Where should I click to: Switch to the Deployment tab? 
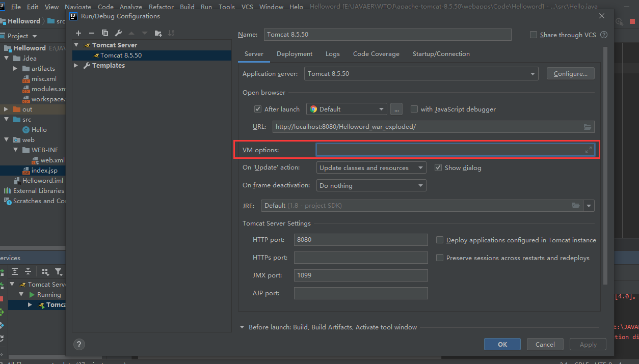pyautogui.click(x=295, y=54)
